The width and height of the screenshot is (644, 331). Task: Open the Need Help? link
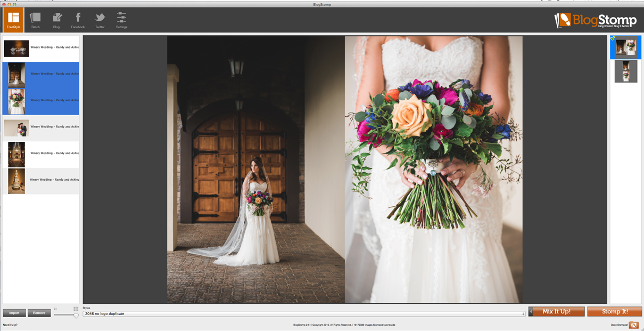(x=11, y=324)
